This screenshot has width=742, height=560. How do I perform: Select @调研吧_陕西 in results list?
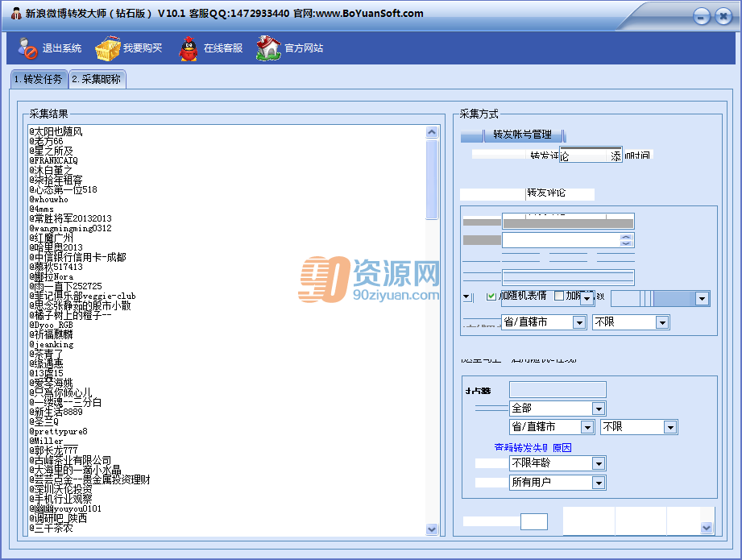[x=58, y=518]
